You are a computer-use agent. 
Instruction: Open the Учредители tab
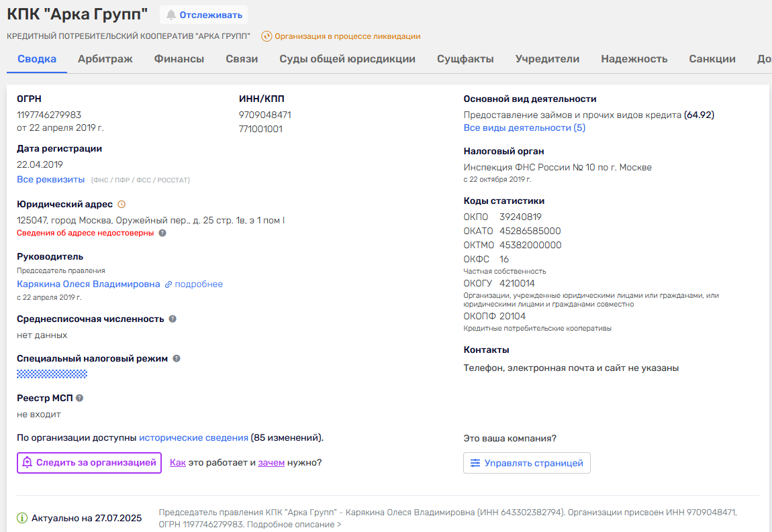tap(548, 59)
